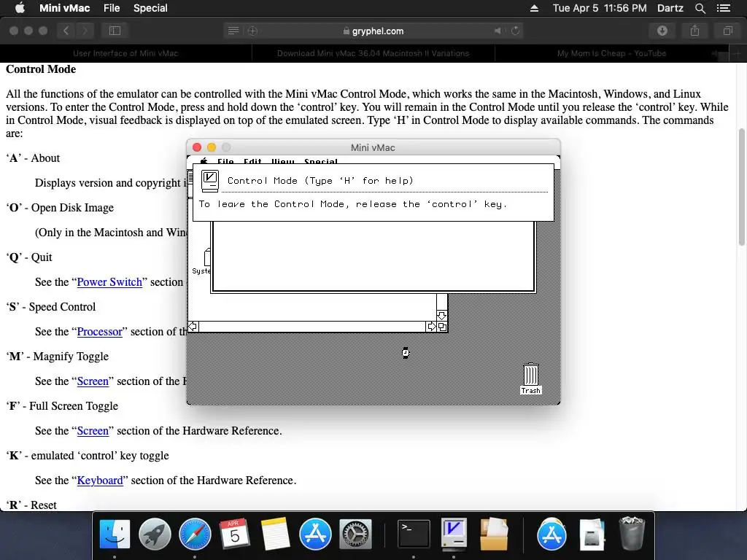The height and width of the screenshot is (560, 747).
Task: Switch to Download Mini vMac 36.04 tab
Action: tap(373, 53)
